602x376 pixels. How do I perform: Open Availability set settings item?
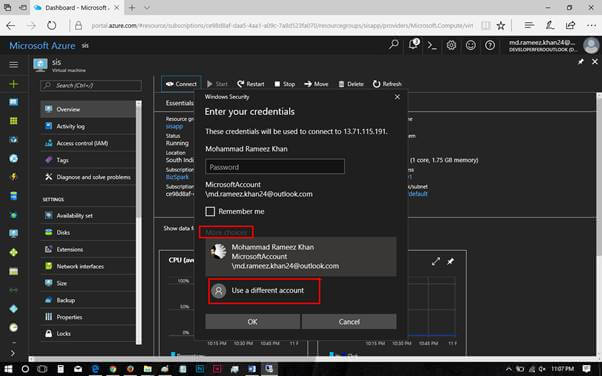[88, 215]
